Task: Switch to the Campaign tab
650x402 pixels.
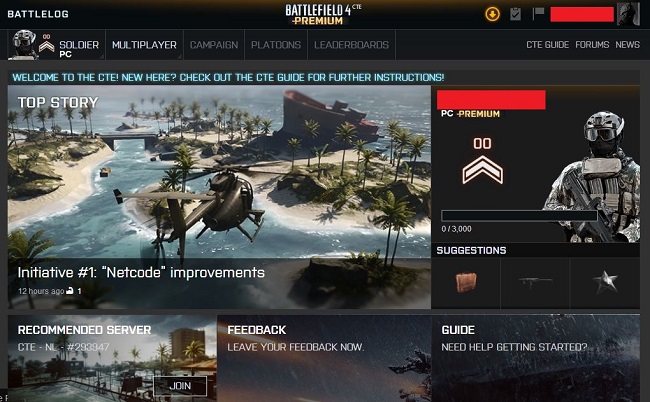Action: tap(214, 45)
